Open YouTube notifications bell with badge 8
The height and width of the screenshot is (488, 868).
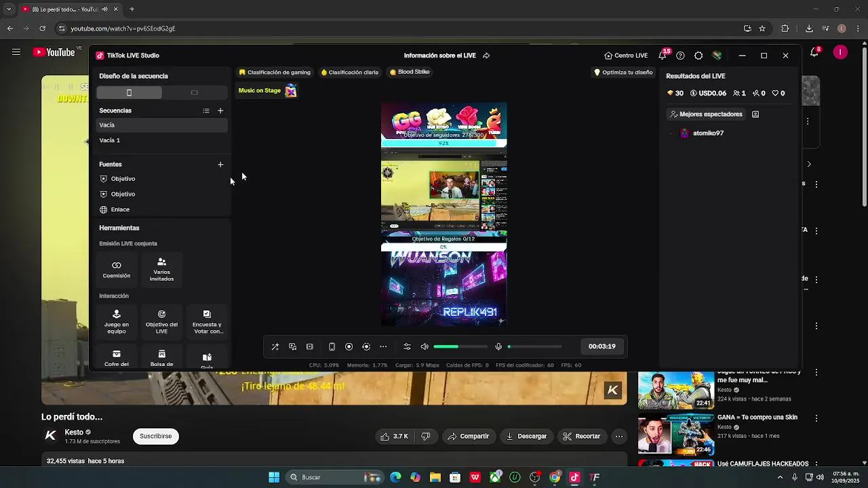pos(814,52)
